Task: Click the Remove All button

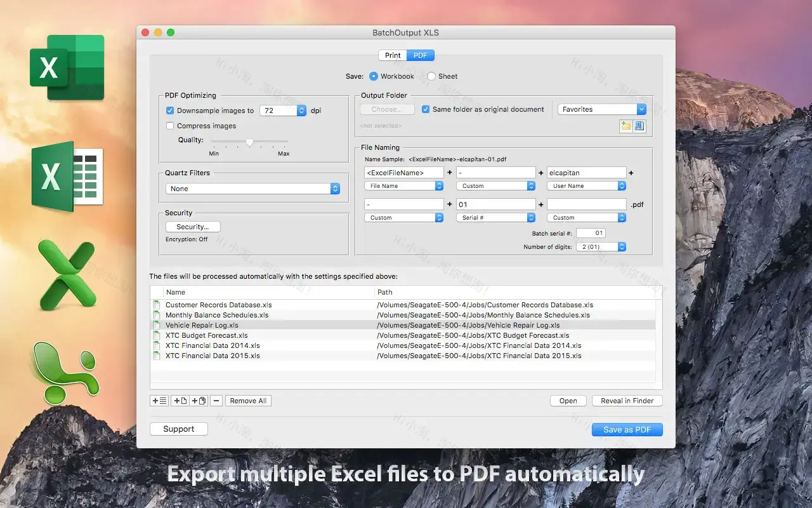Action: (248, 401)
